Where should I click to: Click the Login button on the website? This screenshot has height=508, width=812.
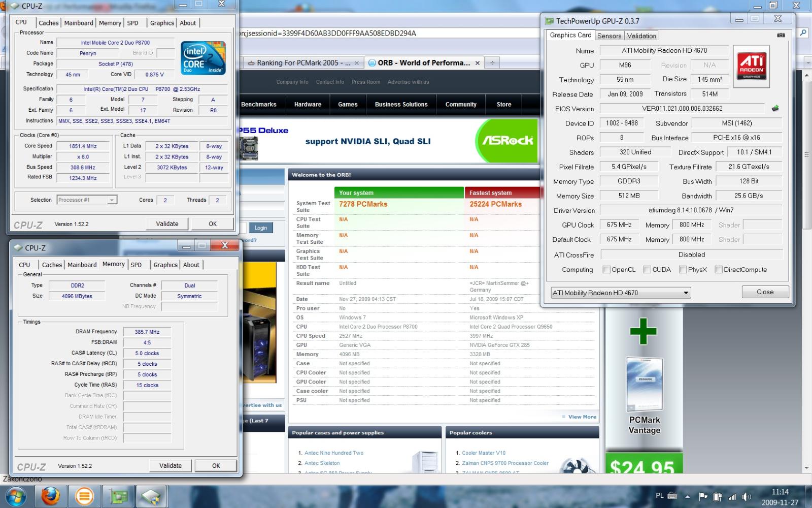coord(261,228)
